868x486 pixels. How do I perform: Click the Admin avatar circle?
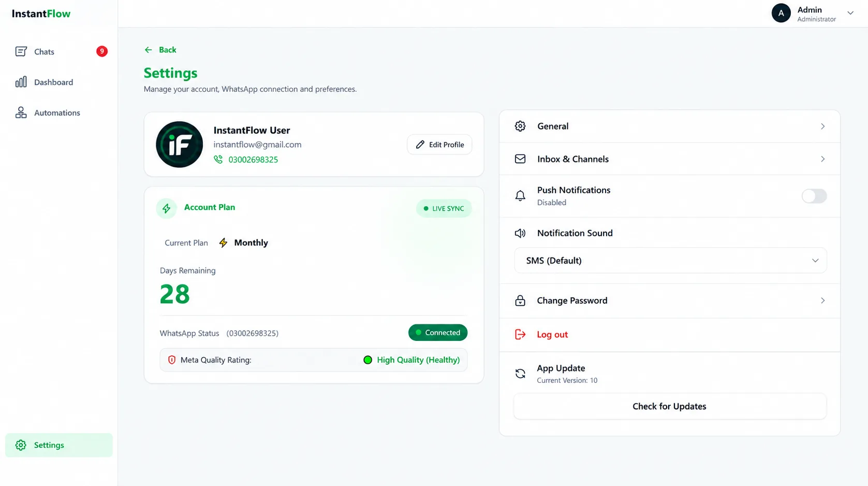pos(781,13)
